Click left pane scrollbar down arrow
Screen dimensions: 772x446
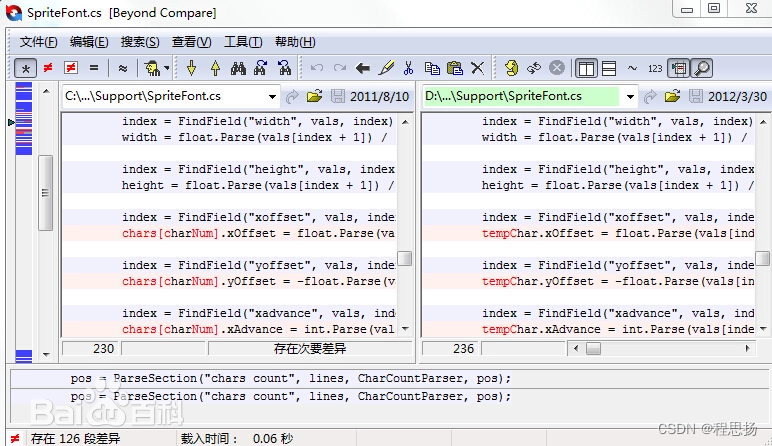coord(405,328)
